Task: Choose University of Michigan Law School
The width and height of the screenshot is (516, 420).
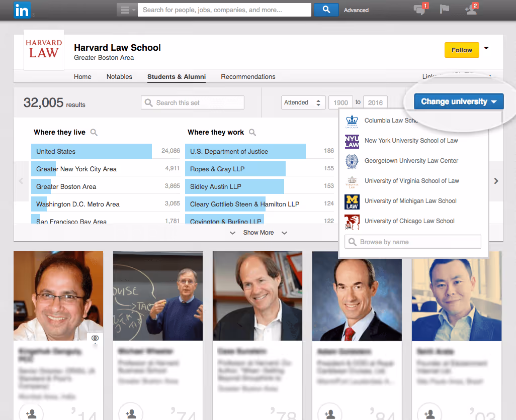Action: 410,201
